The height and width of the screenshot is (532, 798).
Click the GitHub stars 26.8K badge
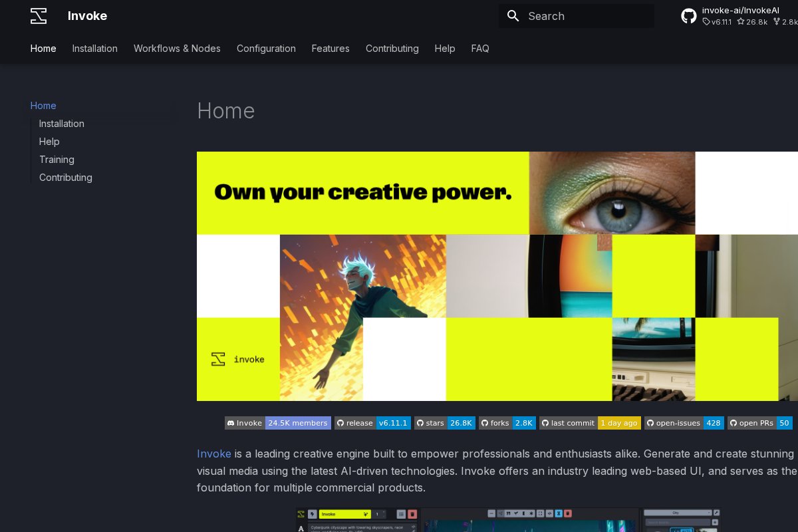click(x=444, y=423)
